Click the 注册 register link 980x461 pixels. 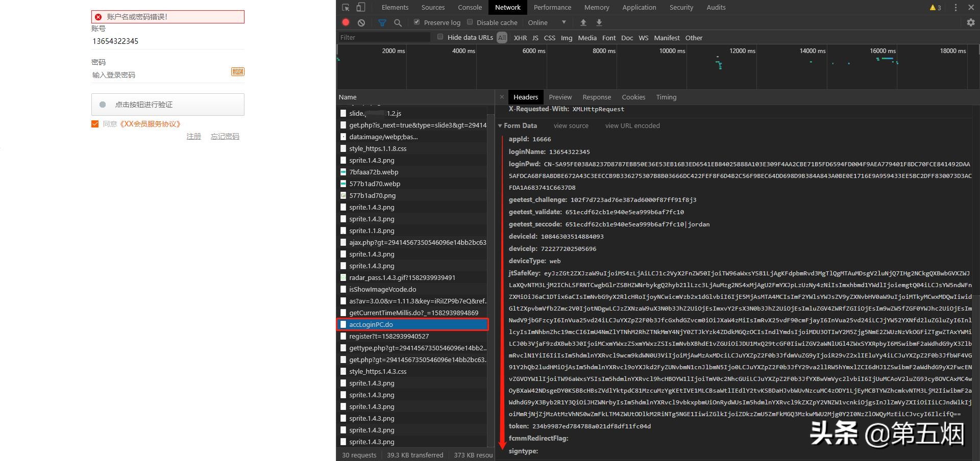[193, 136]
